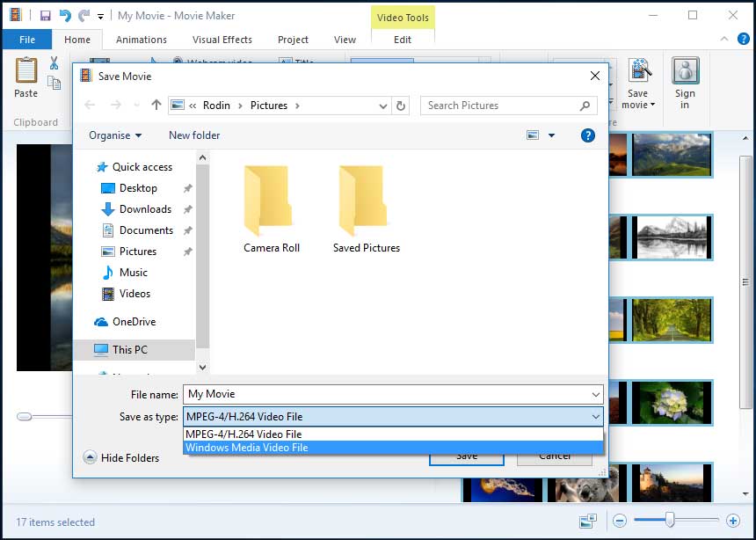Screen dimensions: 756x540
Task: Click the Movie Maker application icon
Action: (14, 15)
